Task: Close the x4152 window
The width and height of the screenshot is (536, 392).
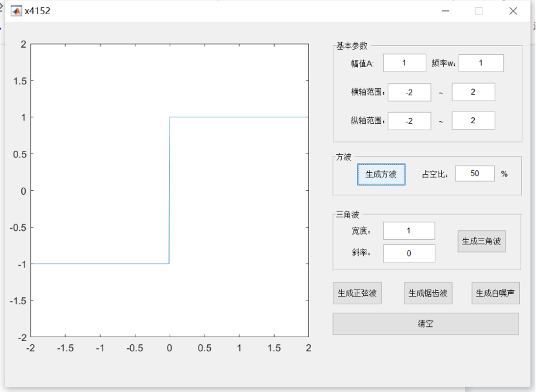Action: [x=513, y=11]
